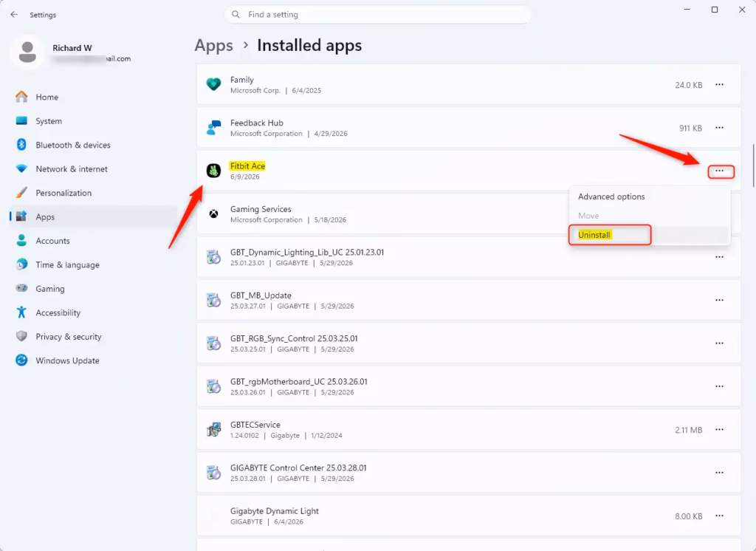This screenshot has height=551, width=756.
Task: Open the three-dot menu for Feedback Hub
Action: click(719, 128)
